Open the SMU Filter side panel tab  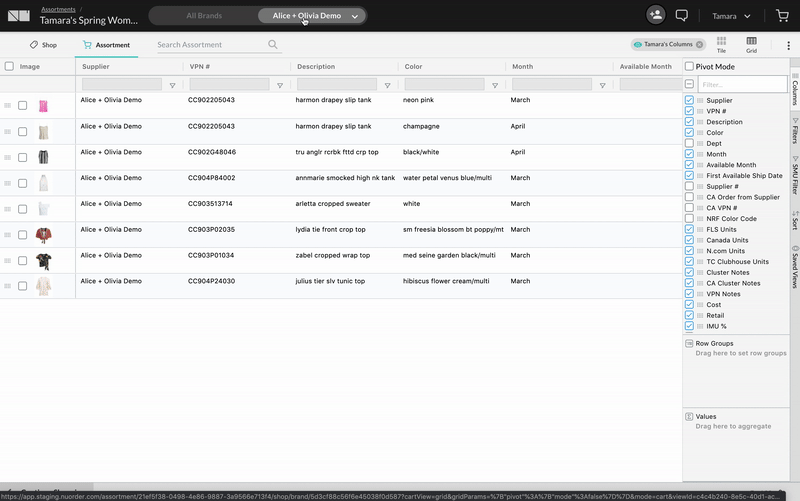(x=795, y=175)
